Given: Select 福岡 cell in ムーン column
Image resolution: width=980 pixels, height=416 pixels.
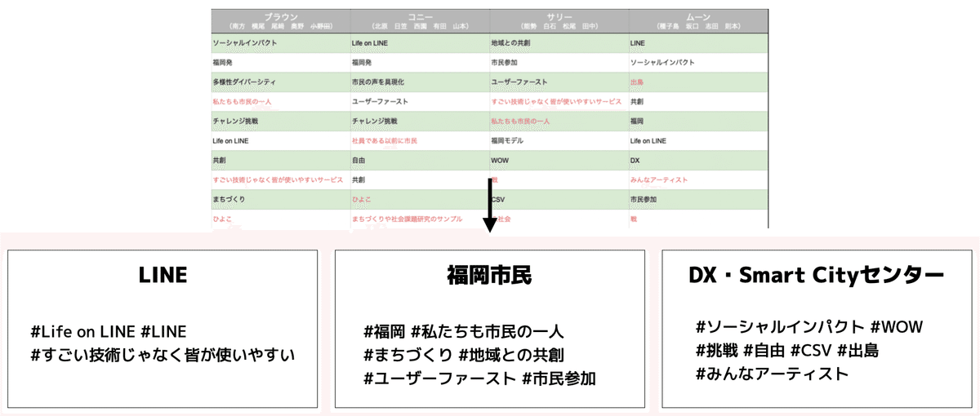Looking at the screenshot, I should pos(698,121).
